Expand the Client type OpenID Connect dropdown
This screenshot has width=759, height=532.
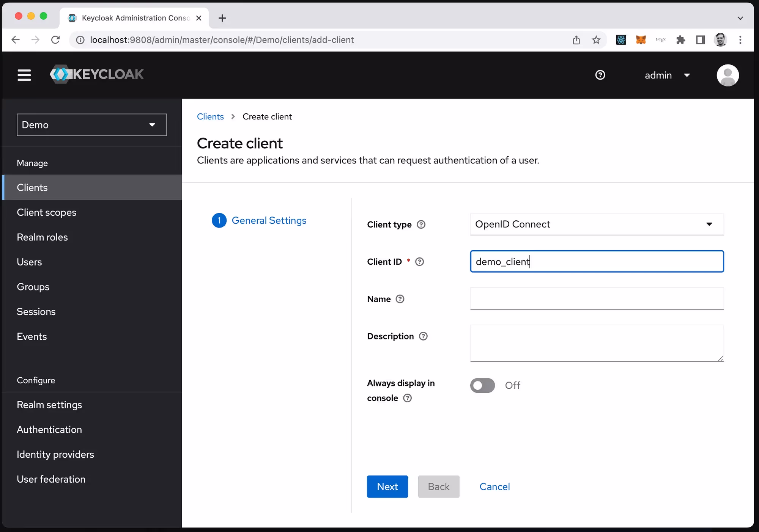(x=597, y=224)
